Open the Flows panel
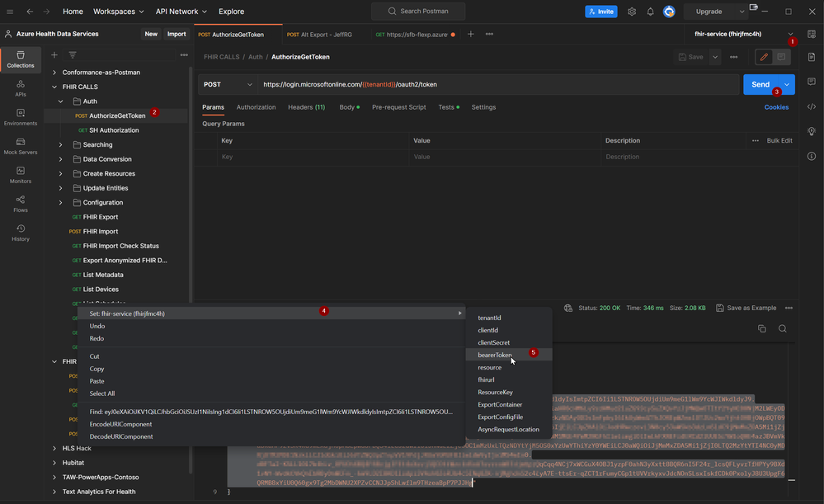Screen dimensions: 824x504 point(21,204)
